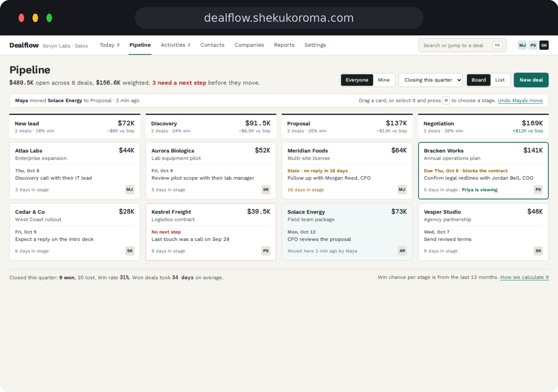Image resolution: width=558 pixels, height=392 pixels.
Task: Open the Pipeline tab
Action: (x=140, y=45)
